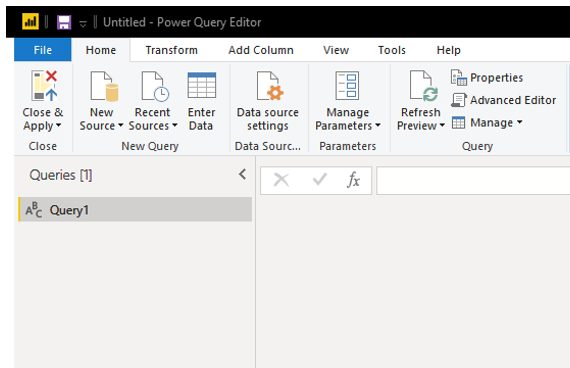
Task: Cancel formula with the X icon
Action: [x=281, y=180]
